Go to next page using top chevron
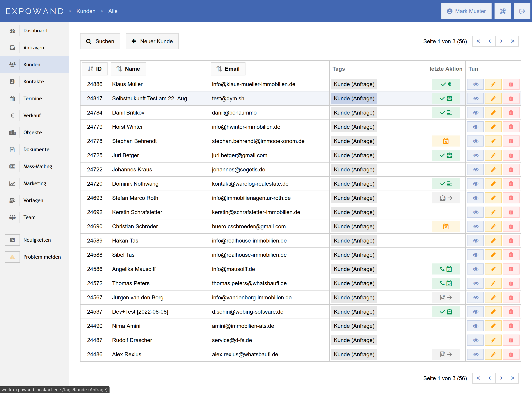This screenshot has width=532, height=393. [501, 41]
